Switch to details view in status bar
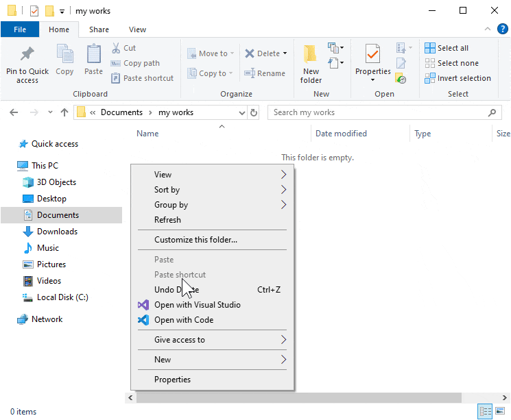Screen dimensions: 511x420 click(486, 411)
